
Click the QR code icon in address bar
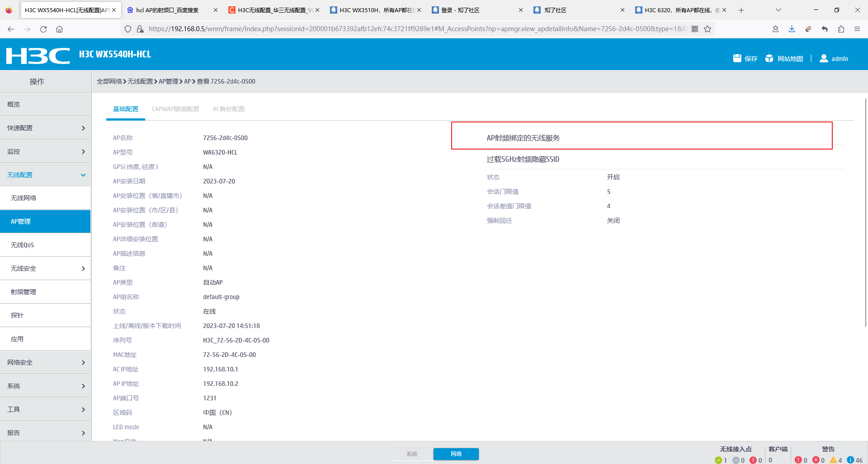tap(695, 29)
